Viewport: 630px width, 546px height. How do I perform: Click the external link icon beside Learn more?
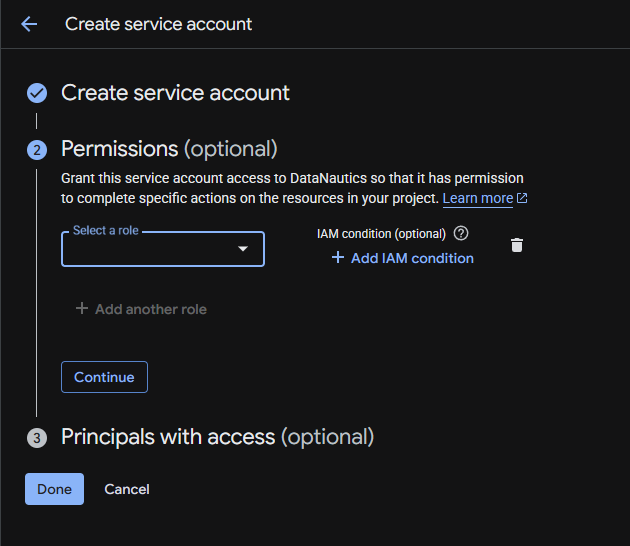pyautogui.click(x=522, y=199)
